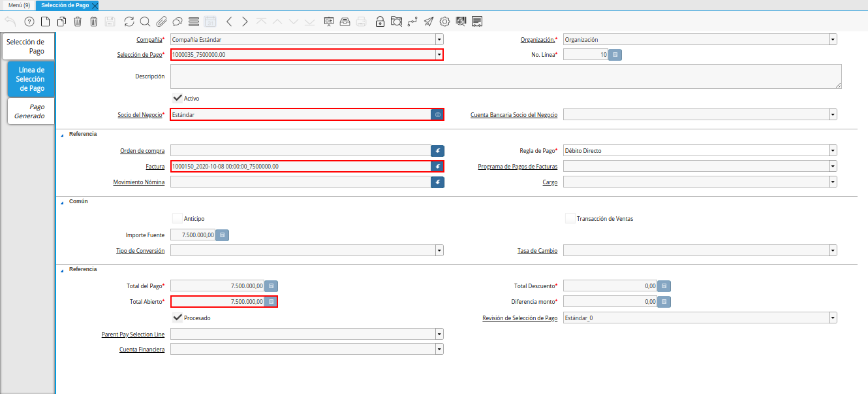
Task: Create a new record with toolbar icon
Action: 45,22
